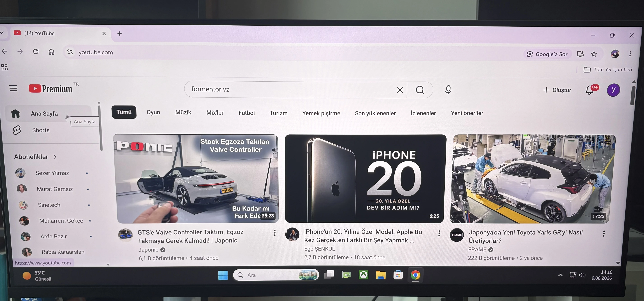Open the Ege ŞENKUL channel avatar
The height and width of the screenshot is (301, 644).
tap(292, 234)
